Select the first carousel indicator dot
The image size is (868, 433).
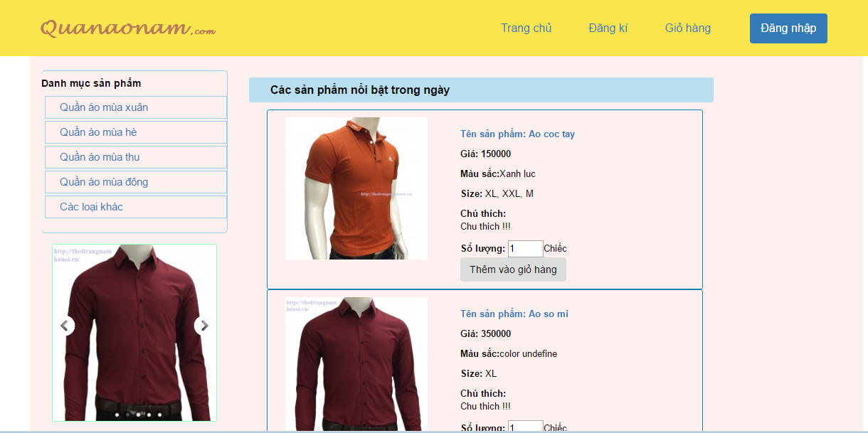pos(117,414)
